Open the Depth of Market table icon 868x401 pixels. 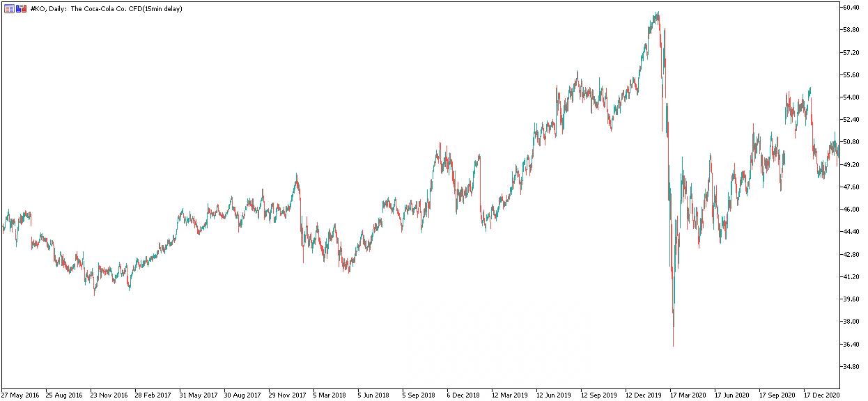(x=9, y=8)
